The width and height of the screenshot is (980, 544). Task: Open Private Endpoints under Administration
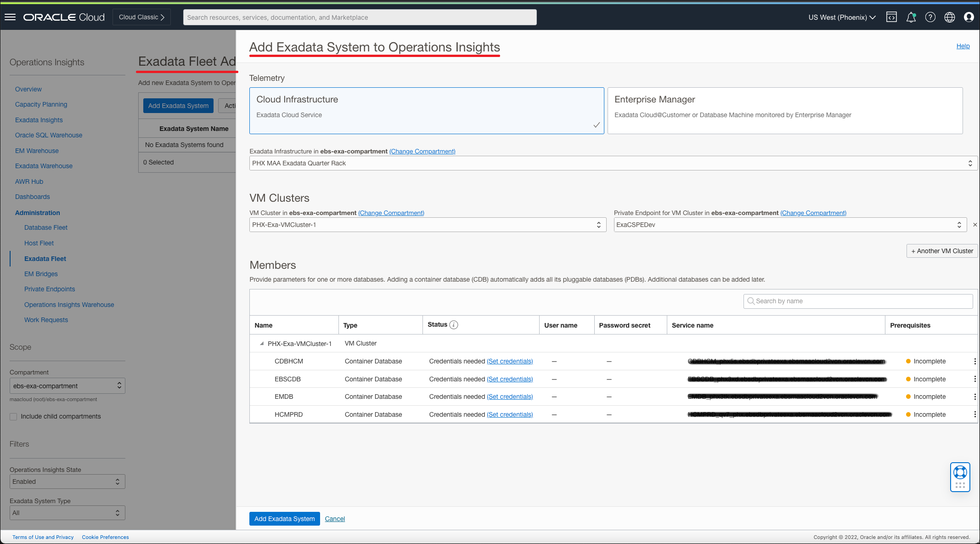point(50,289)
